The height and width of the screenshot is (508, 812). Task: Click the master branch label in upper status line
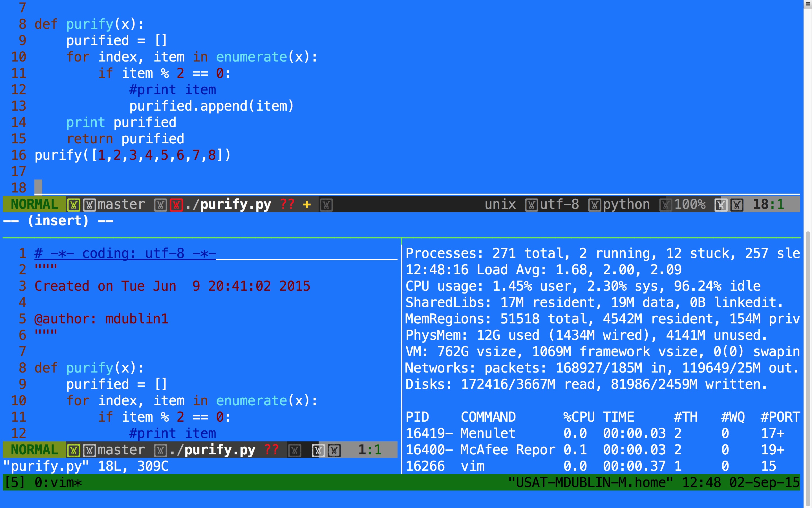click(x=121, y=204)
